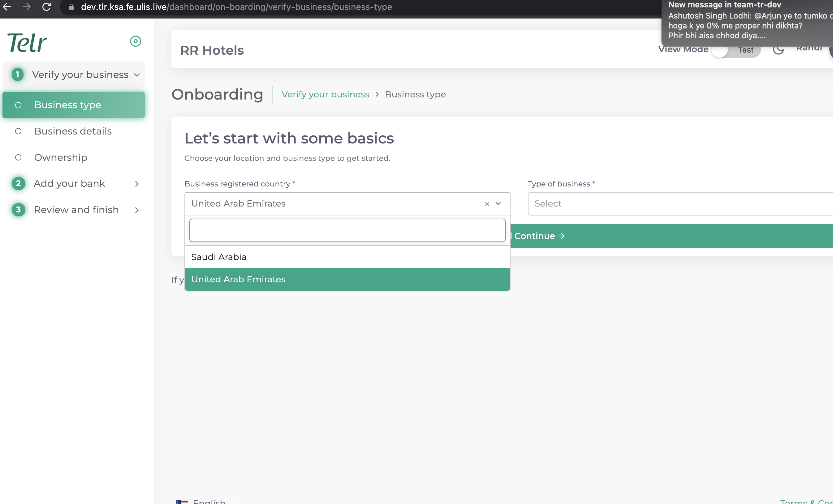Click the lock icon in the address bar
833x504 pixels.
(x=71, y=7)
